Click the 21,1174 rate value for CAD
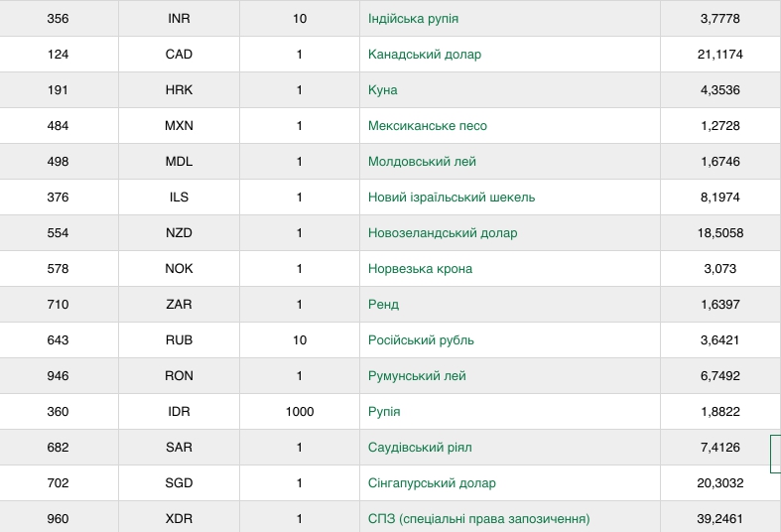This screenshot has height=532, width=781. [x=719, y=55]
